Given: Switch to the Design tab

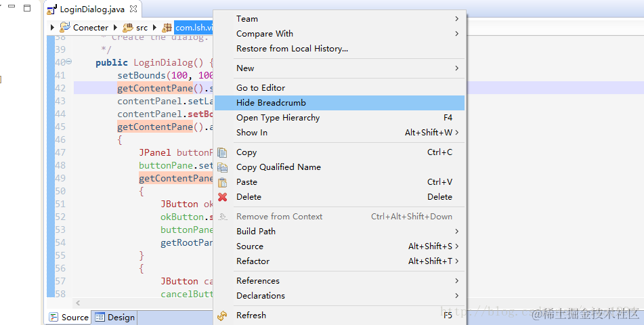Looking at the screenshot, I should click(x=114, y=317).
